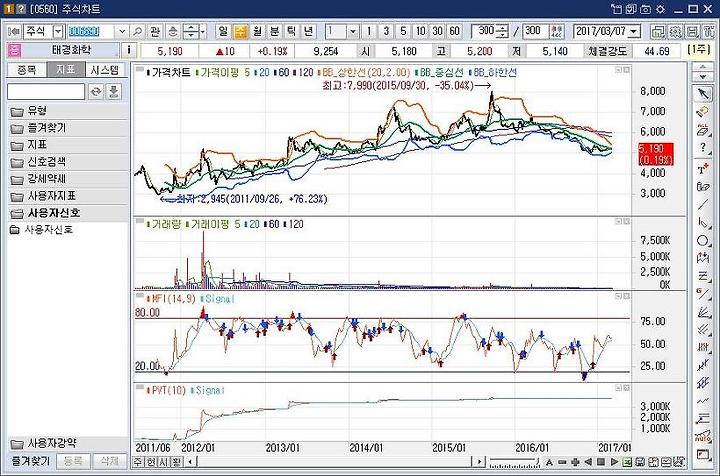Select daily (일) chart period
Viewport: 720px width, 476px height.
[x=223, y=32]
